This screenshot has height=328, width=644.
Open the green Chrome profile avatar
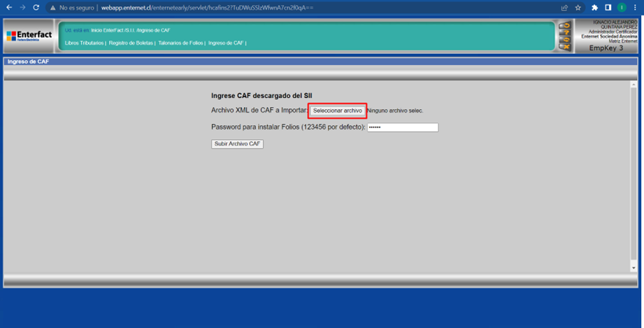(x=621, y=8)
